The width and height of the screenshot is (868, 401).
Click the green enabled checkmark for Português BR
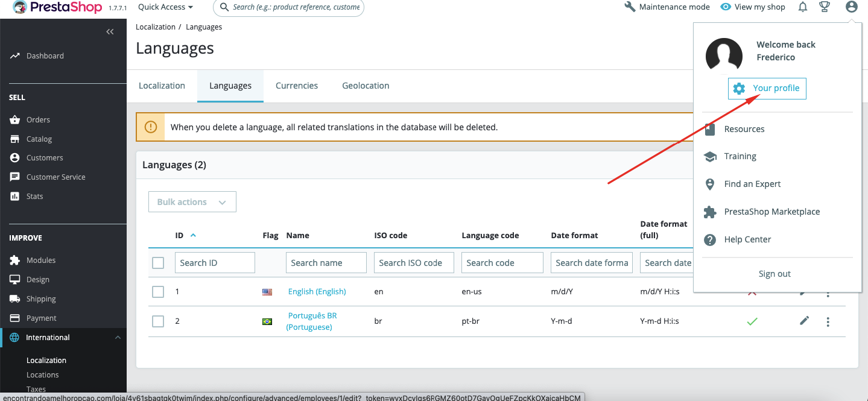pos(752,321)
